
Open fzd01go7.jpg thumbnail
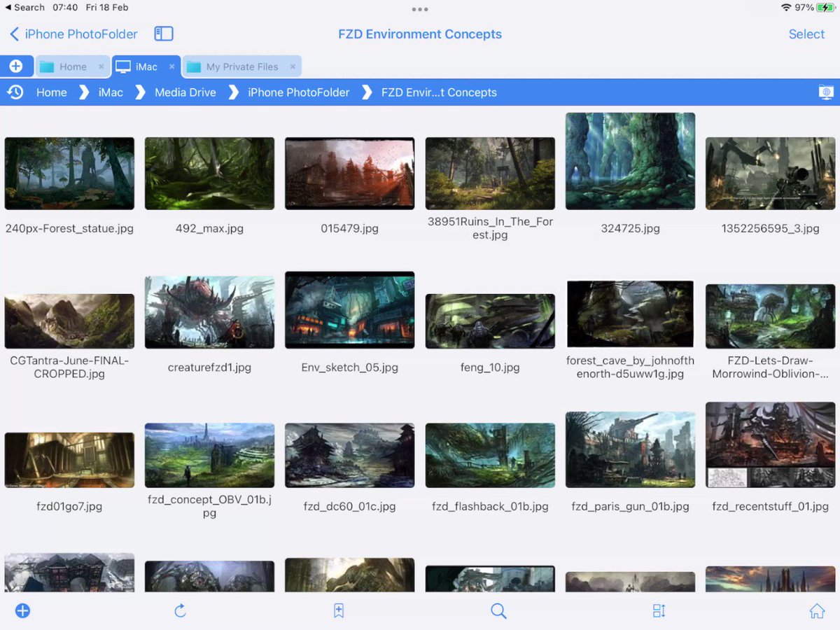[69, 460]
